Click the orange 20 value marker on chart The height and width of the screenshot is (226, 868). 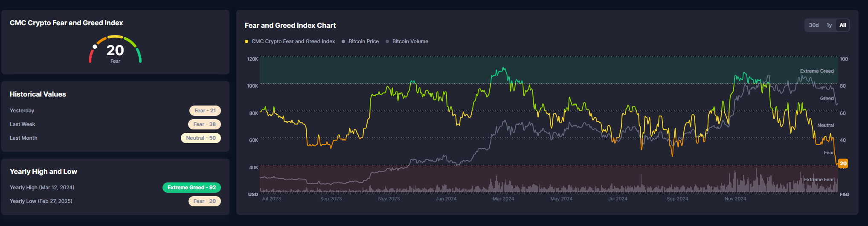click(843, 164)
